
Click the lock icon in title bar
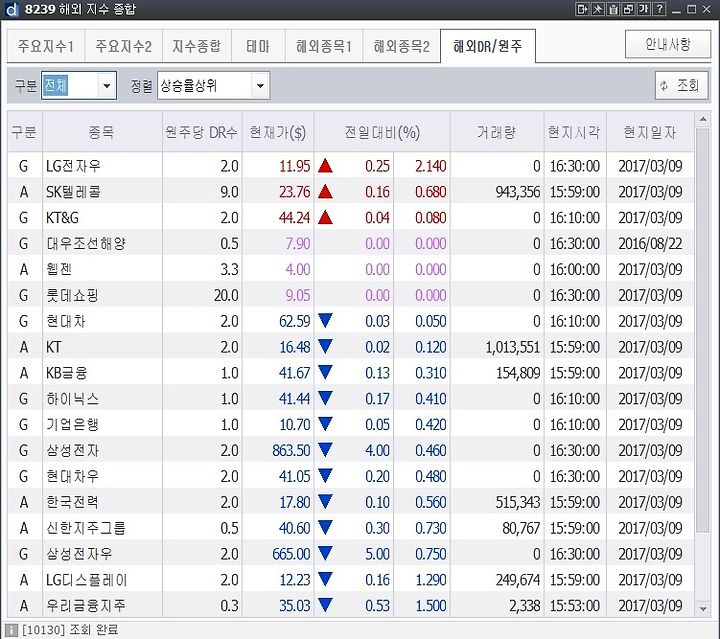click(613, 9)
